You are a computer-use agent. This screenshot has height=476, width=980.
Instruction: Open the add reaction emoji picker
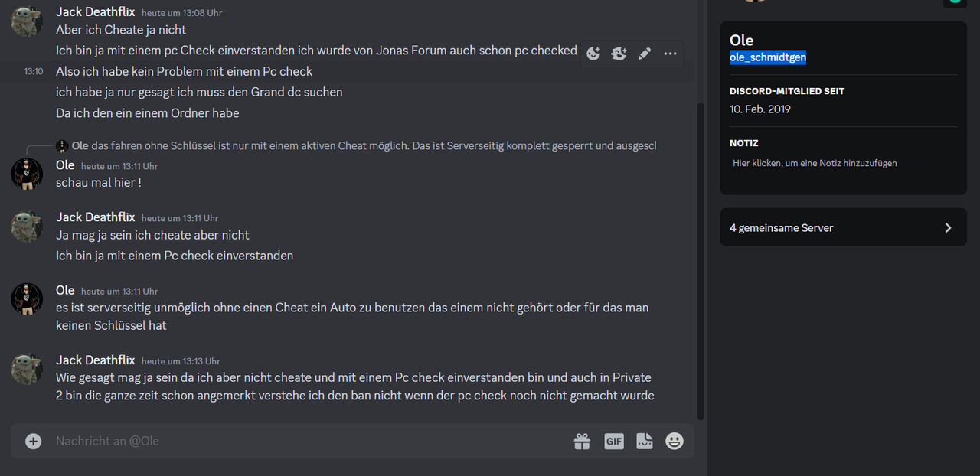coord(593,54)
